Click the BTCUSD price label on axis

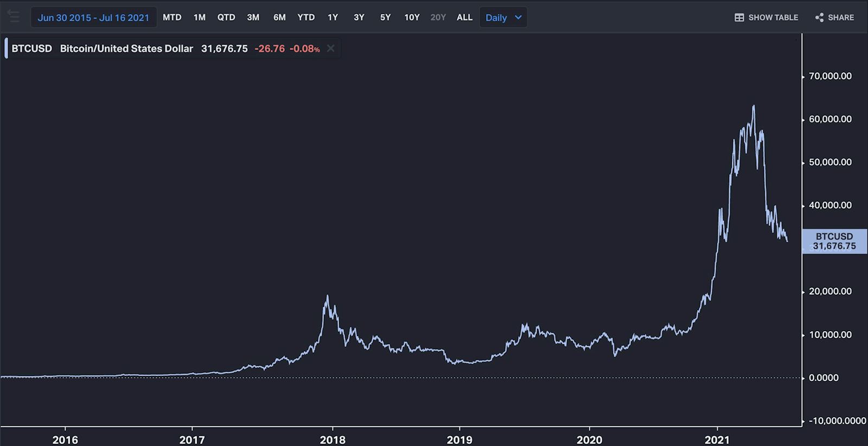coord(834,241)
